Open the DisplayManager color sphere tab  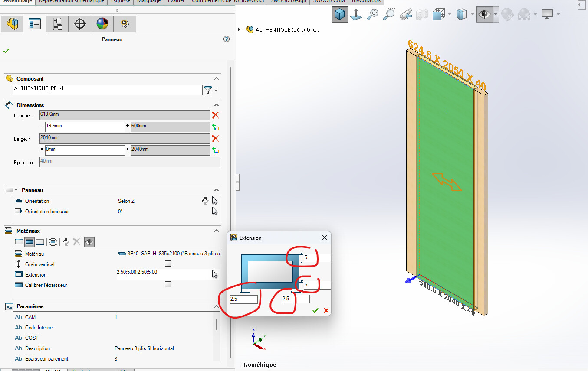(x=102, y=24)
